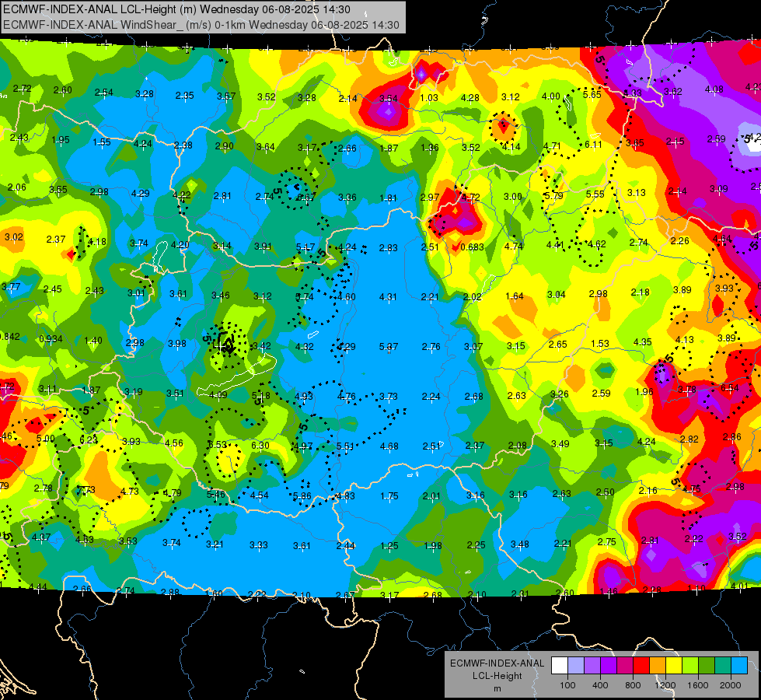Viewport: 761px width, 700px height.
Task: Pick the orange legend swatch
Action: point(657,666)
